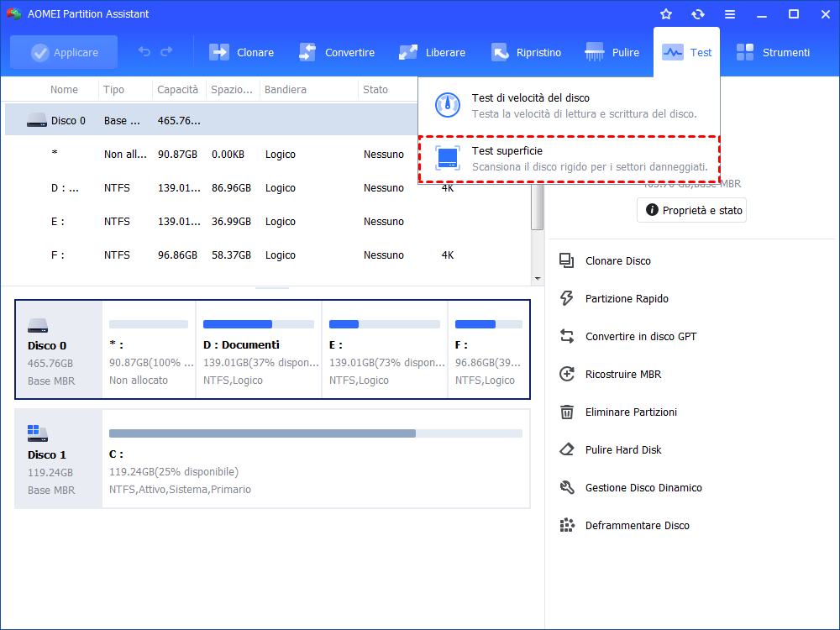The width and height of the screenshot is (840, 630).
Task: Open the Liberare toolbar menu
Action: pyautogui.click(x=432, y=52)
